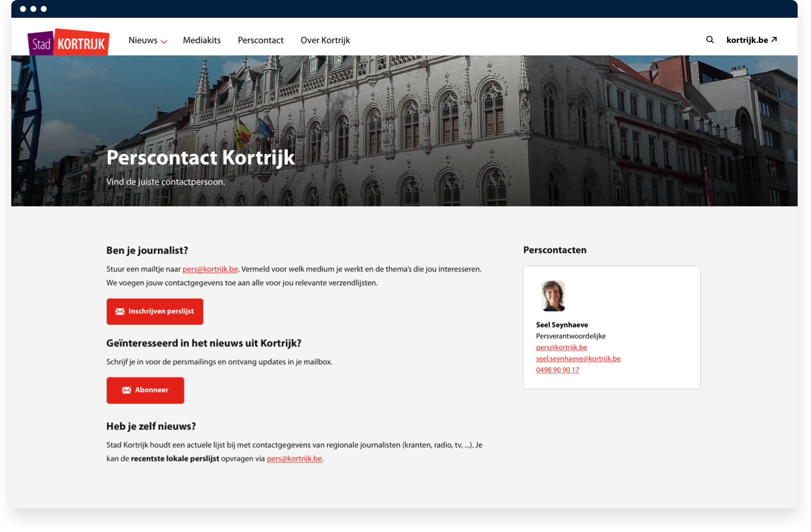Open Over Kortrijk menu item
The width and height of the screenshot is (811, 532).
click(x=325, y=41)
